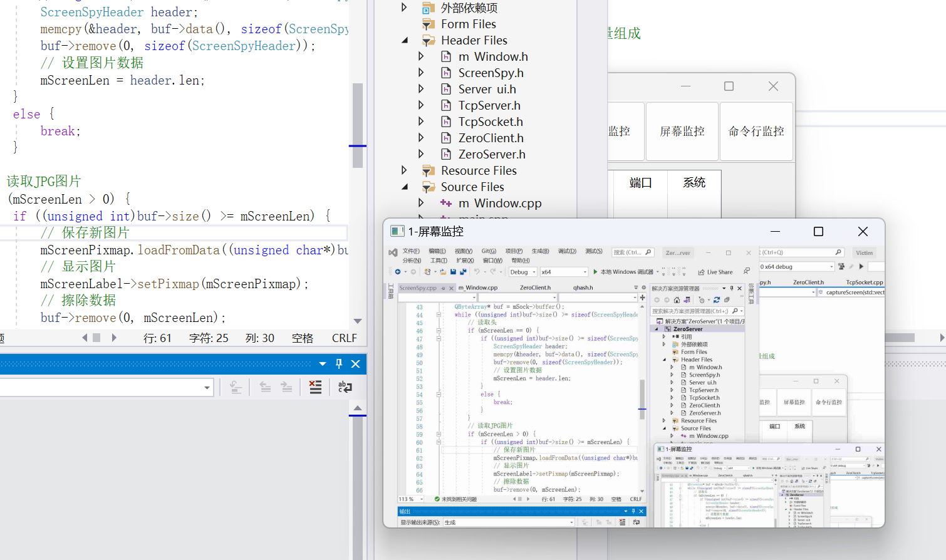Toggle pin on remote Solution Explorer panel
Image resolution: width=946 pixels, height=560 pixels.
731,288
